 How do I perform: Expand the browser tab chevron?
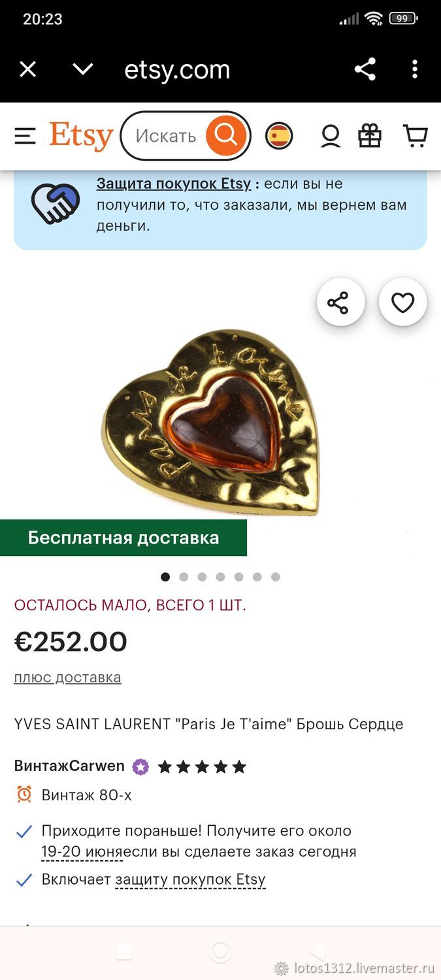(83, 69)
